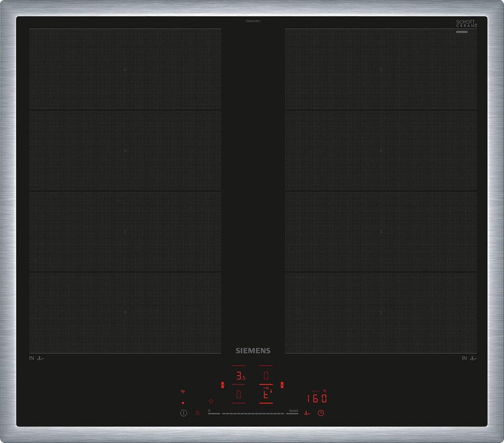The height and width of the screenshot is (443, 504).
Task: Click the SIEMENS logo
Action: click(253, 351)
